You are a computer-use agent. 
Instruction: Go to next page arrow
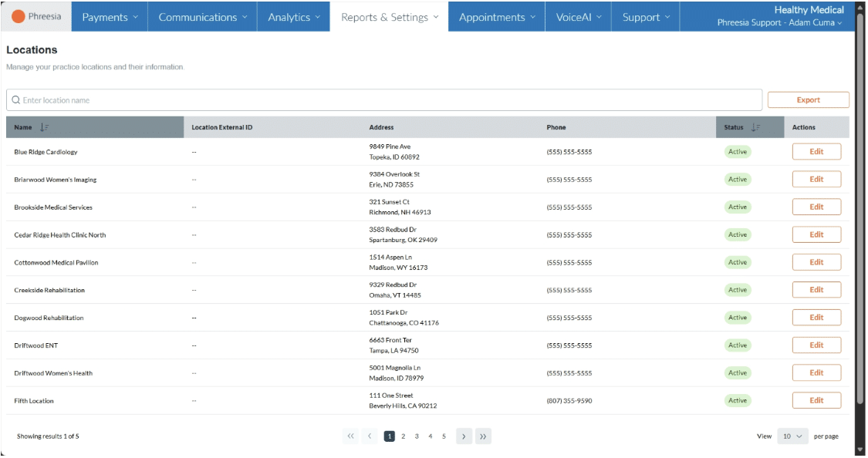pyautogui.click(x=464, y=436)
